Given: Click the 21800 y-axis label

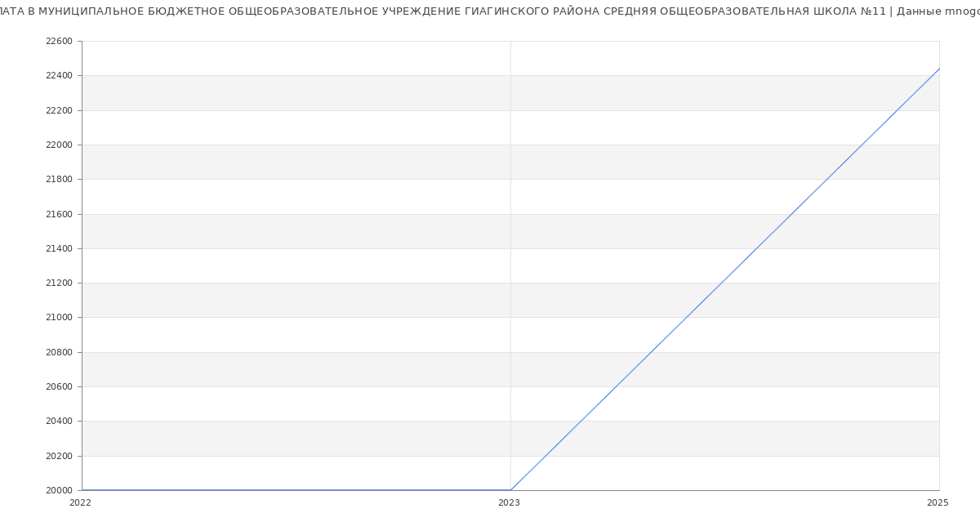Looking at the screenshot, I should point(59,180).
